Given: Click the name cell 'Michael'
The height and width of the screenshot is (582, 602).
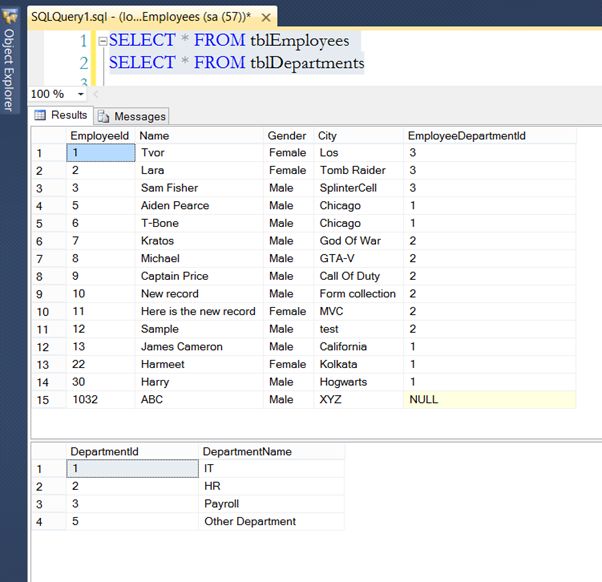Looking at the screenshot, I should point(199,258).
